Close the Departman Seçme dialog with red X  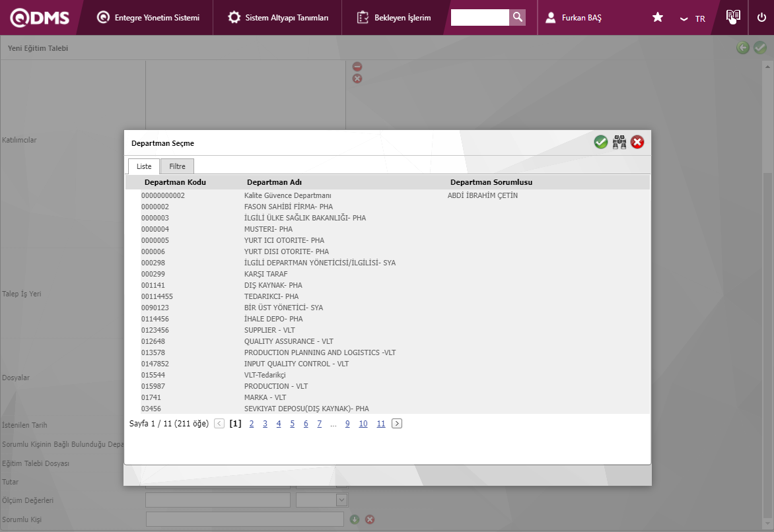(637, 142)
